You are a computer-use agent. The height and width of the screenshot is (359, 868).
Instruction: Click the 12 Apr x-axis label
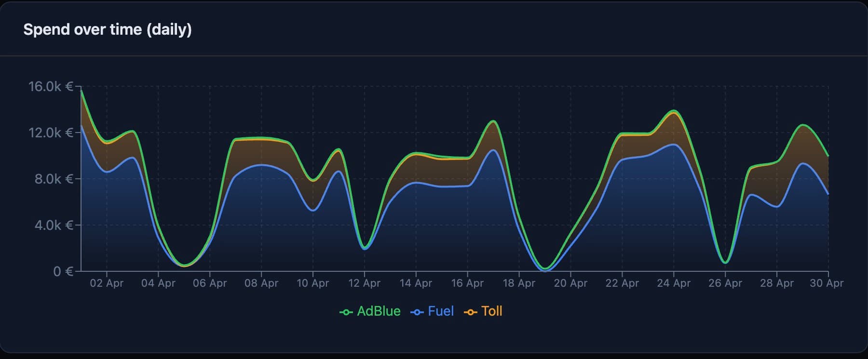364,283
